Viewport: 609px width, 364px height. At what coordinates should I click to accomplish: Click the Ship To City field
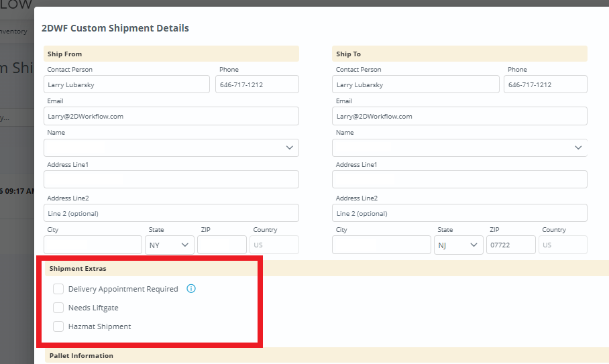[x=381, y=245]
